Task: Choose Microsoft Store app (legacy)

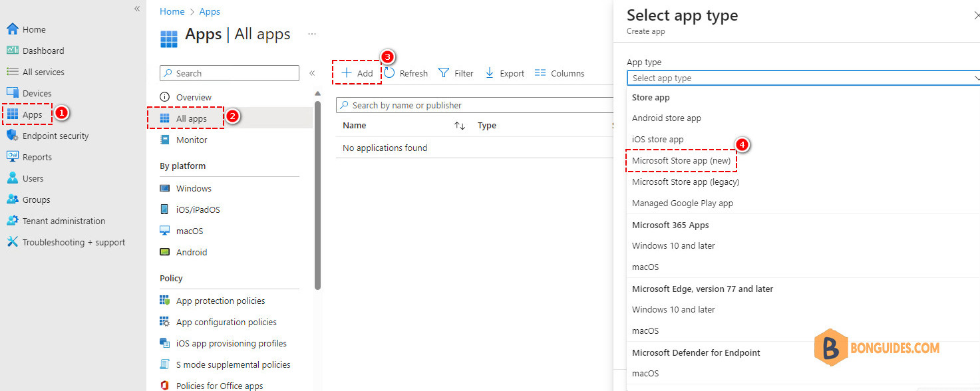Action: point(686,182)
